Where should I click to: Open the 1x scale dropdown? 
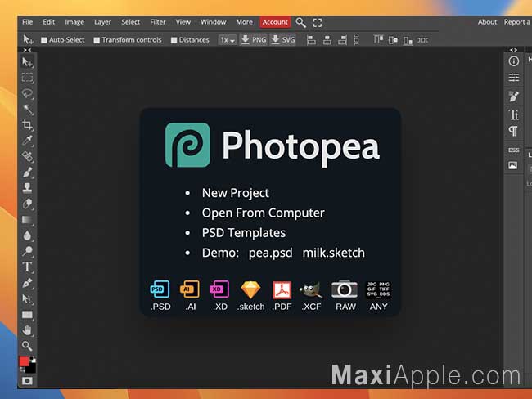tap(228, 40)
